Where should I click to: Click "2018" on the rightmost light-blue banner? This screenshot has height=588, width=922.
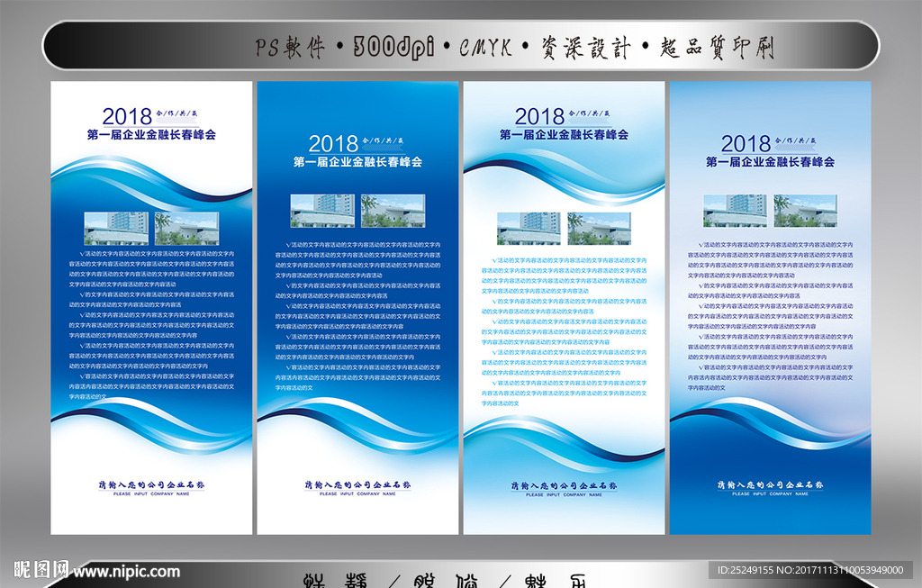click(x=746, y=144)
